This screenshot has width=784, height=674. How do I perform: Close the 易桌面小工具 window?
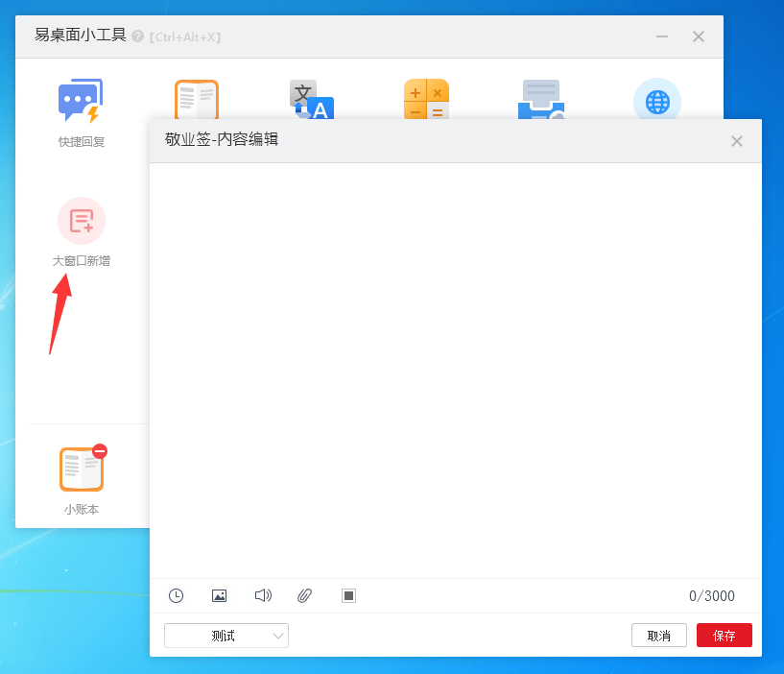pos(699,36)
